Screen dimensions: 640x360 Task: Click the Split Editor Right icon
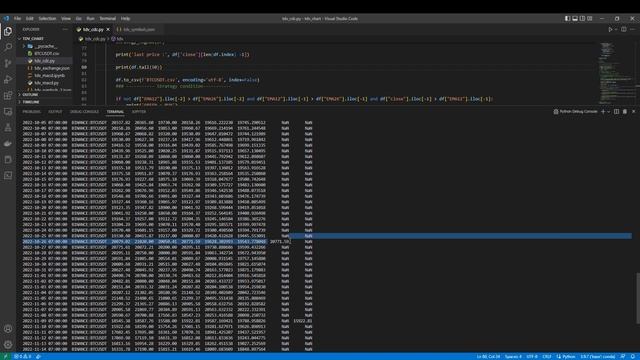[624, 29]
